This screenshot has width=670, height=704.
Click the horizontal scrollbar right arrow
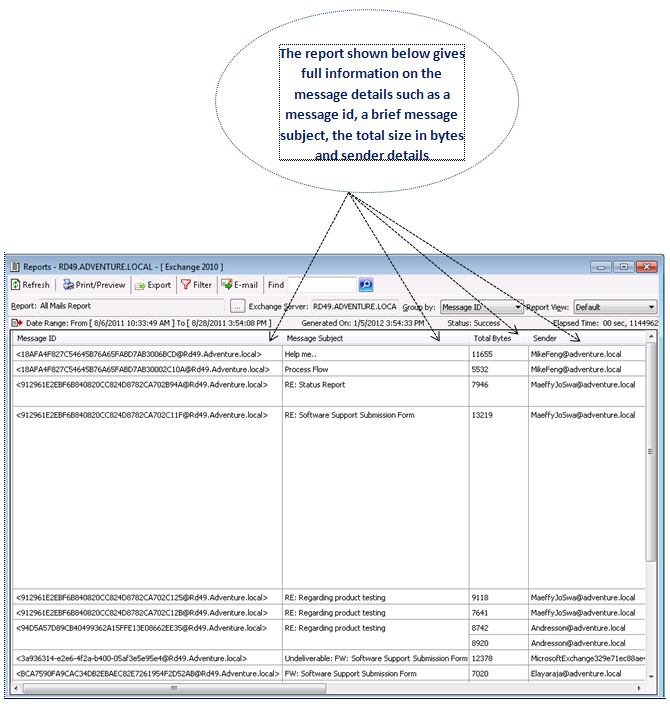point(639,688)
